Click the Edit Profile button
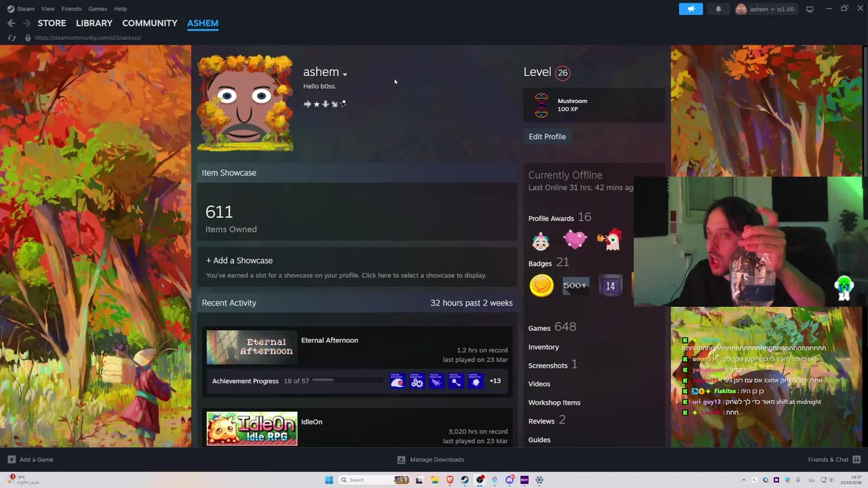This screenshot has width=868, height=488. point(547,136)
